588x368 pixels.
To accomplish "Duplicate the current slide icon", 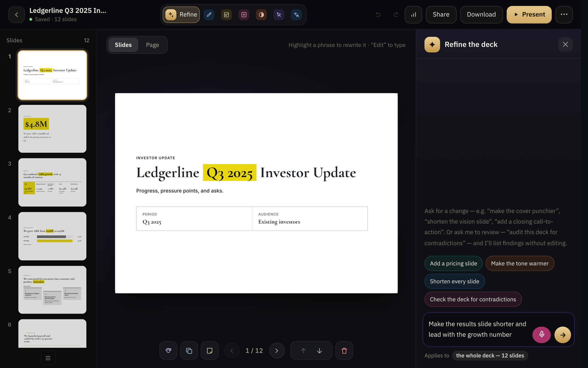I will pyautogui.click(x=189, y=351).
